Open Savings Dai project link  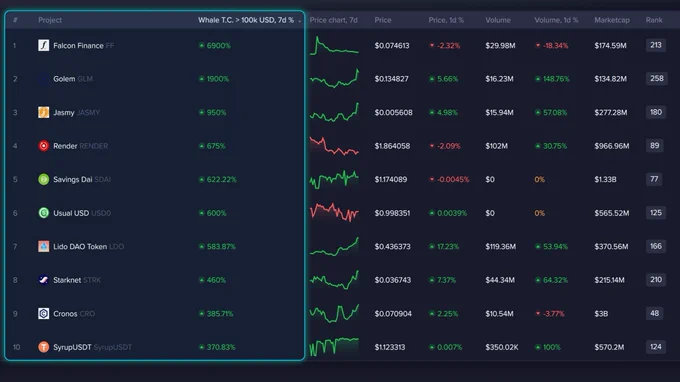[x=82, y=180]
